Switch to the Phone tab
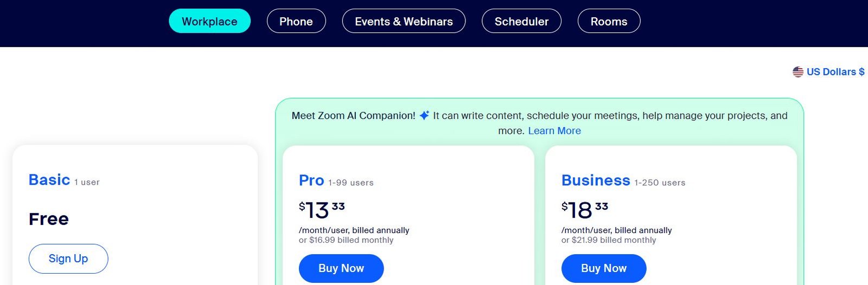Viewport: 868px width, 285px height. (296, 21)
